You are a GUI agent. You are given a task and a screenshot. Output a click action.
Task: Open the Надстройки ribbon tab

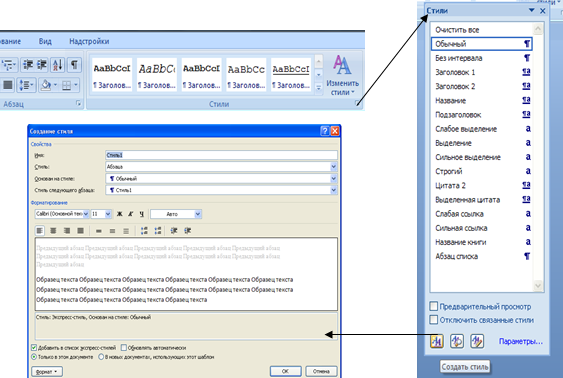click(x=89, y=41)
